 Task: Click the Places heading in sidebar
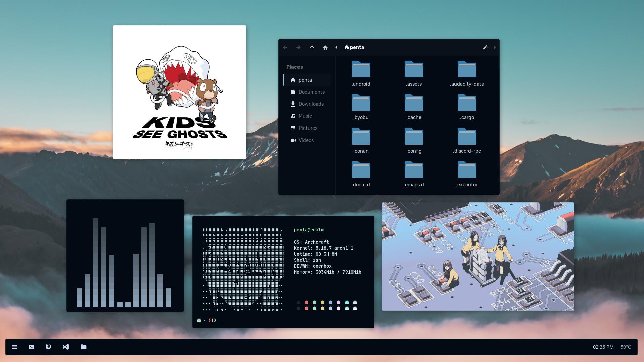click(294, 67)
